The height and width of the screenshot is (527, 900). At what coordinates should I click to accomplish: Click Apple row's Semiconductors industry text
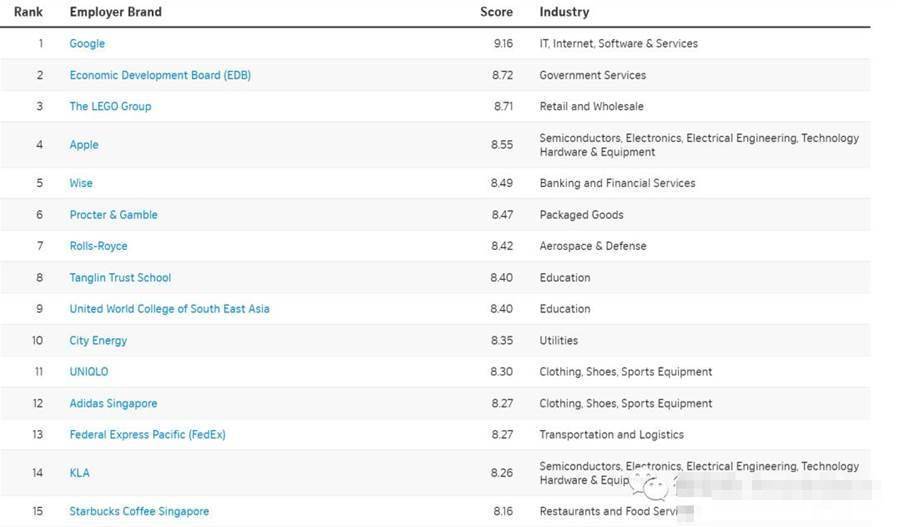[x=699, y=145]
